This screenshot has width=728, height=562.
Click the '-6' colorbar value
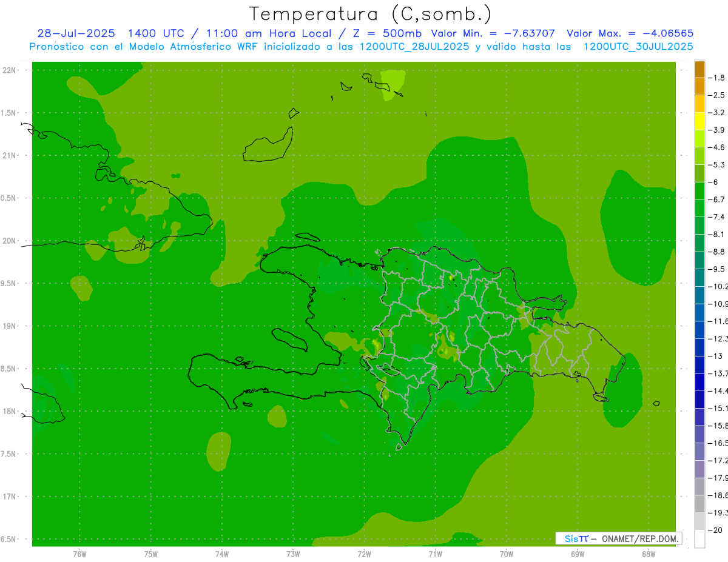pos(714,182)
